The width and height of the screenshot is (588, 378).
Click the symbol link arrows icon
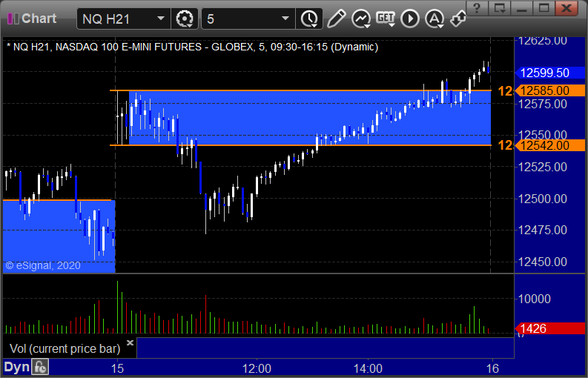tap(458, 19)
